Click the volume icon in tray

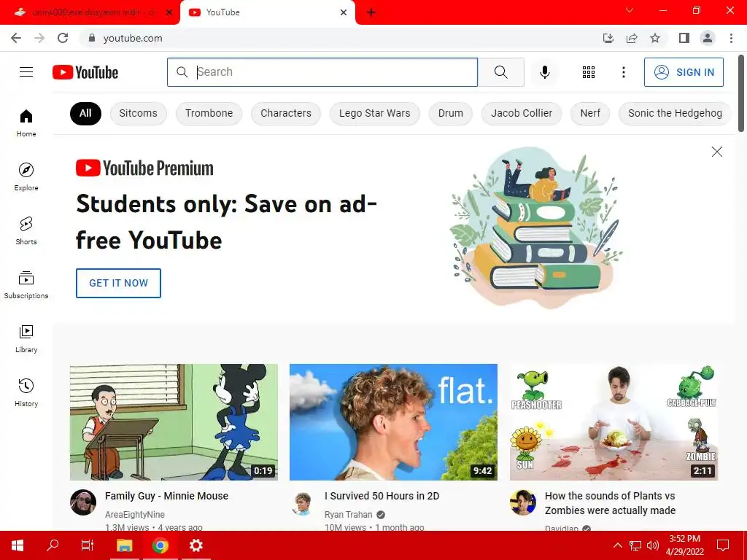653,545
